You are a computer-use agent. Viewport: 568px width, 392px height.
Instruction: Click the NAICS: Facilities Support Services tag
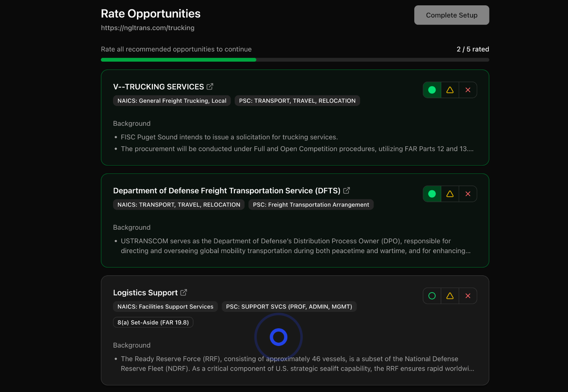click(165, 307)
